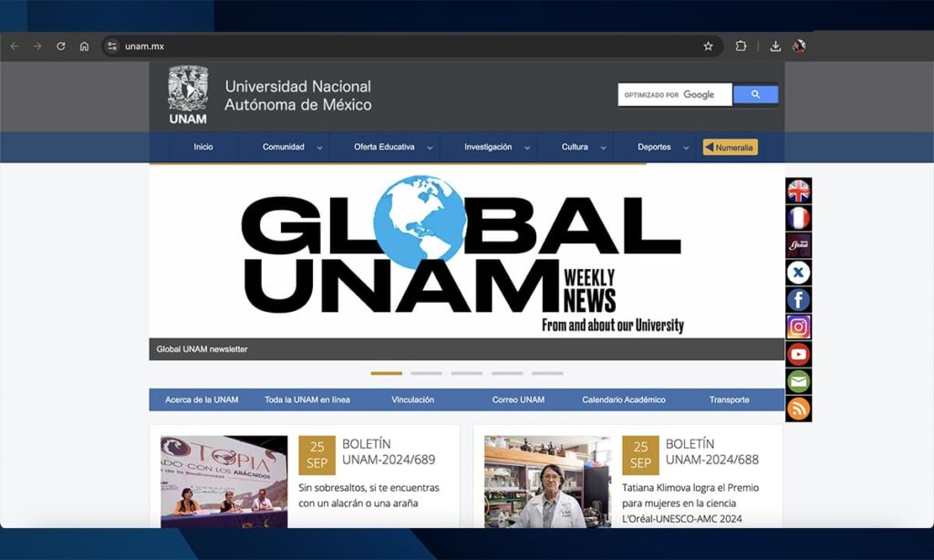The height and width of the screenshot is (560, 934).
Task: Expand the Deportes dropdown chevron
Action: coord(686,149)
